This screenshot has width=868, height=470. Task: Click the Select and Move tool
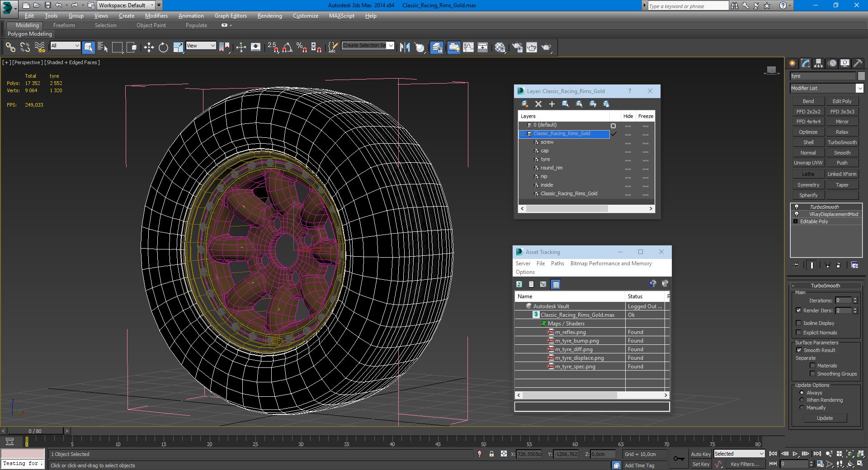click(x=149, y=47)
